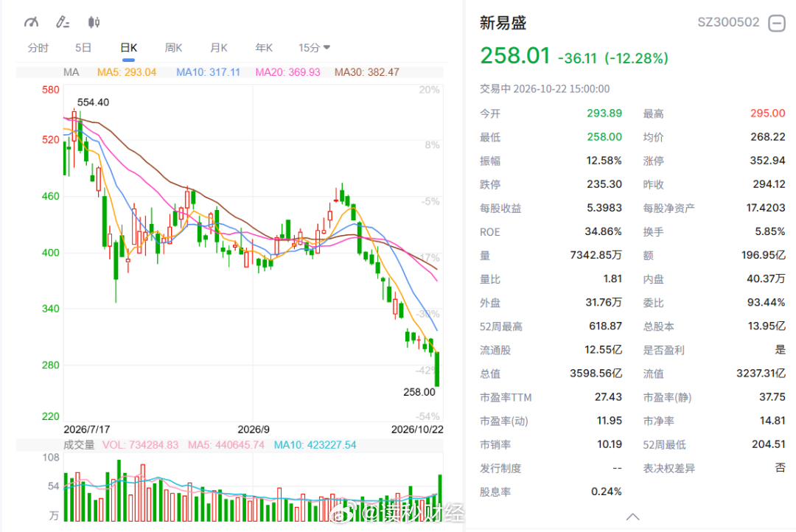Click the high price label 554.40
The image size is (796, 532).
[93, 102]
